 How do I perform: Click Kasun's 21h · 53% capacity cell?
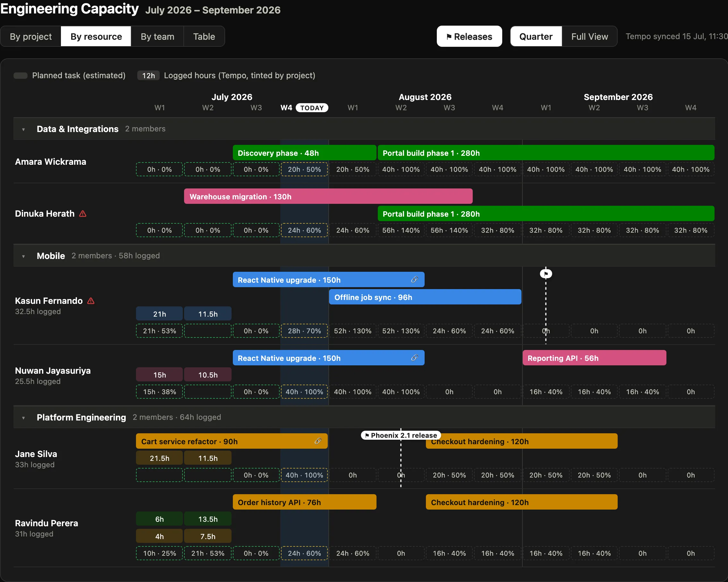click(x=159, y=331)
